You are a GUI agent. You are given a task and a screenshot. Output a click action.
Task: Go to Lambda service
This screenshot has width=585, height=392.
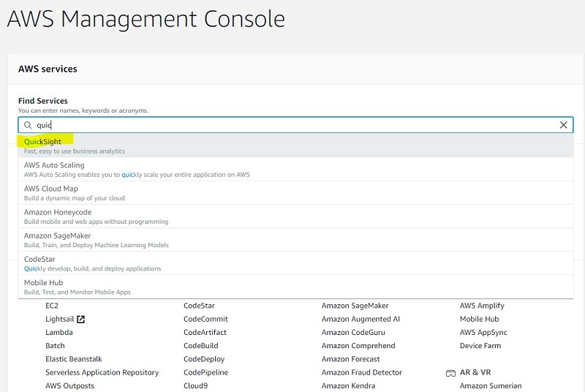[59, 332]
